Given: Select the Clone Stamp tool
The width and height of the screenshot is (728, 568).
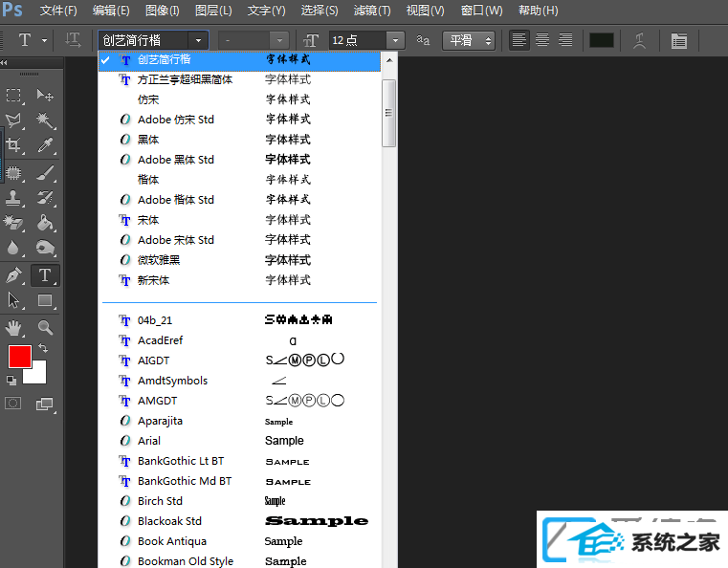Looking at the screenshot, I should (14, 198).
